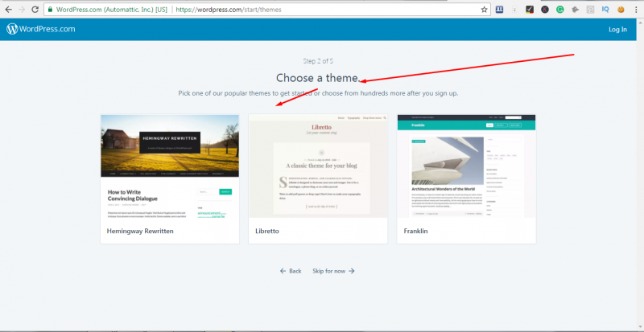Go back using the browser back arrow
The image size is (644, 332).
8,10
